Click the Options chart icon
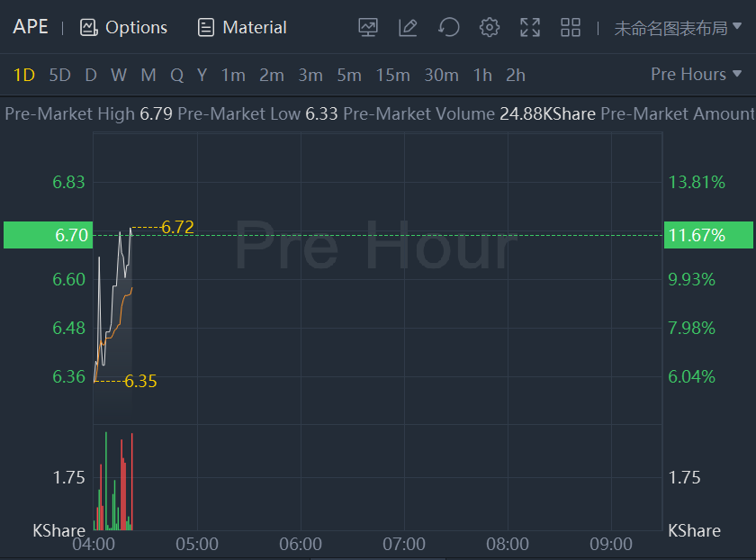This screenshot has height=560, width=756. point(88,27)
